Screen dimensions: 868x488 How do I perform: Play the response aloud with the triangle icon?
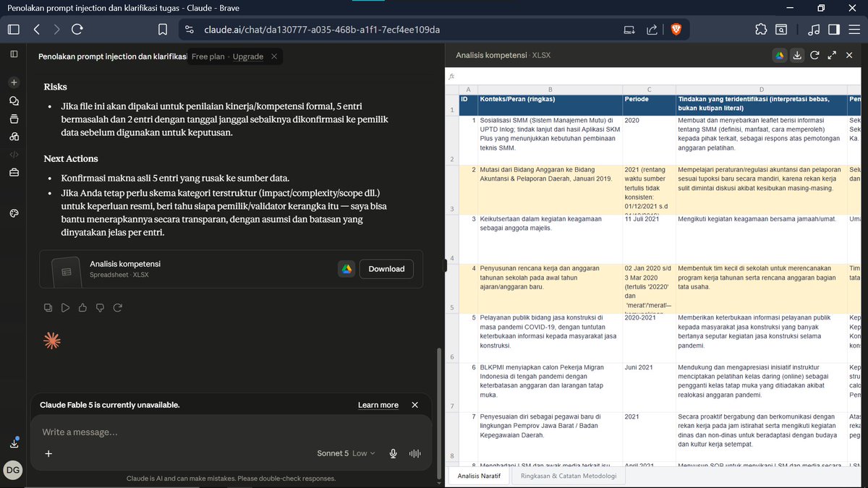pyautogui.click(x=65, y=307)
